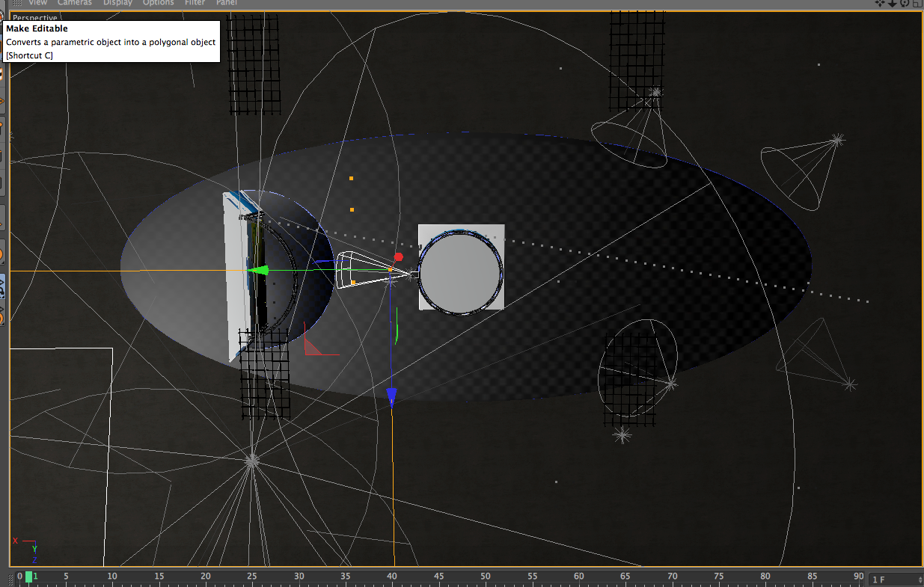Image resolution: width=924 pixels, height=587 pixels.
Task: Click the red axis handle near the camera
Action: tap(398, 256)
